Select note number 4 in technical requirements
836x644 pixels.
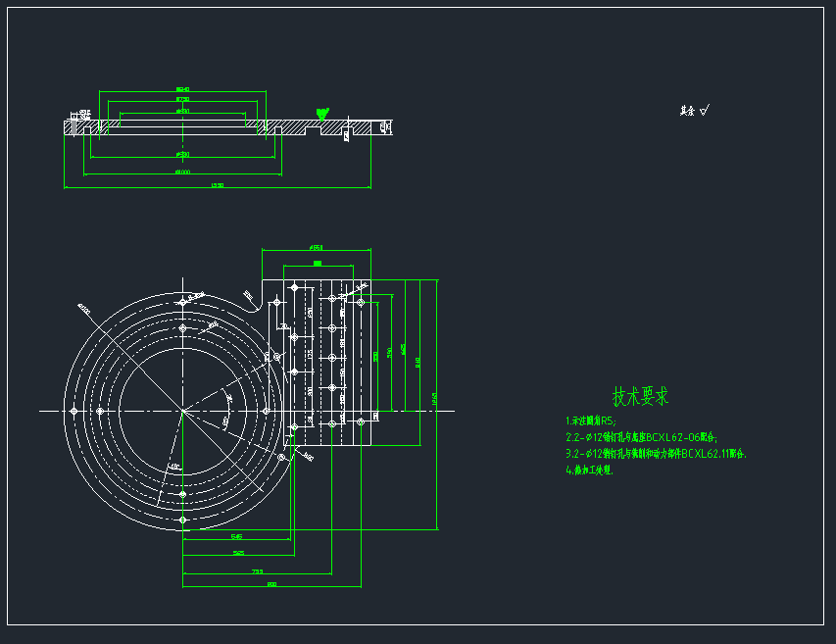click(x=590, y=471)
